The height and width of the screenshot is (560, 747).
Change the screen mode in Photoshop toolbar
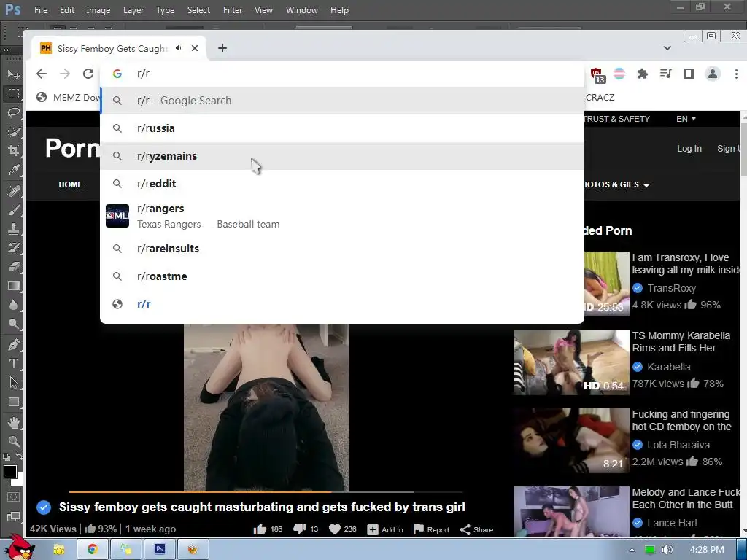[x=13, y=517]
